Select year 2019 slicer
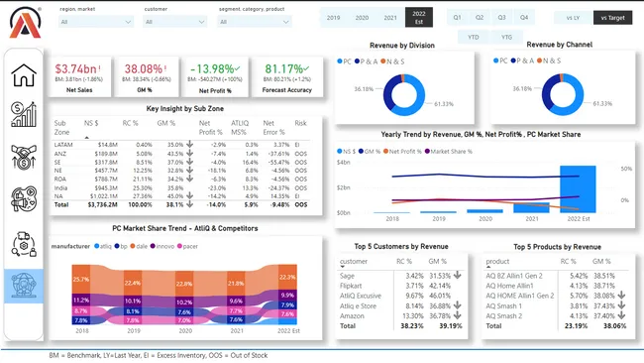The width and height of the screenshot is (644, 363). click(x=334, y=18)
